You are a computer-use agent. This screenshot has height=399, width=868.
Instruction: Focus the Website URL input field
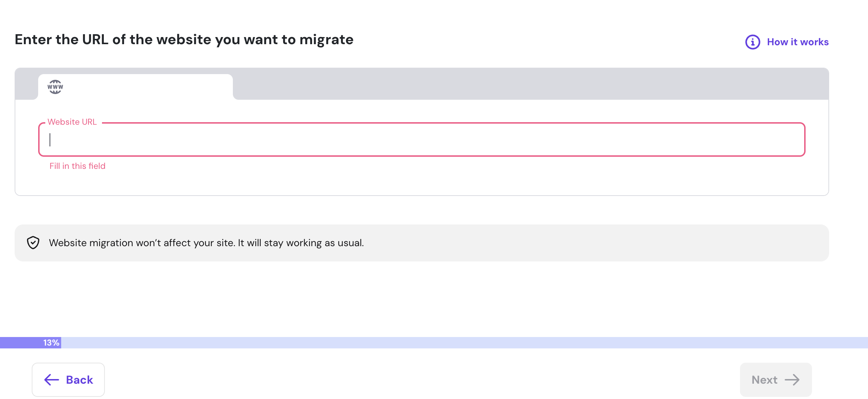[422, 140]
